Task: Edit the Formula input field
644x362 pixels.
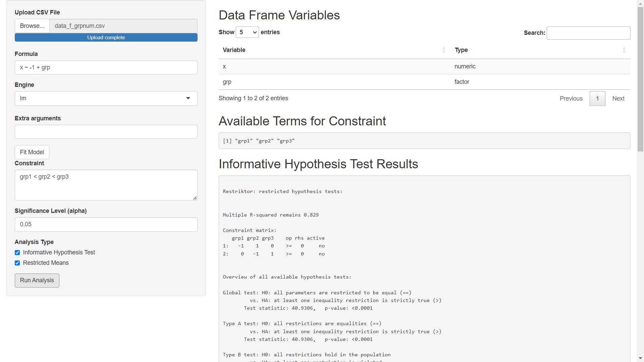Action: point(106,67)
